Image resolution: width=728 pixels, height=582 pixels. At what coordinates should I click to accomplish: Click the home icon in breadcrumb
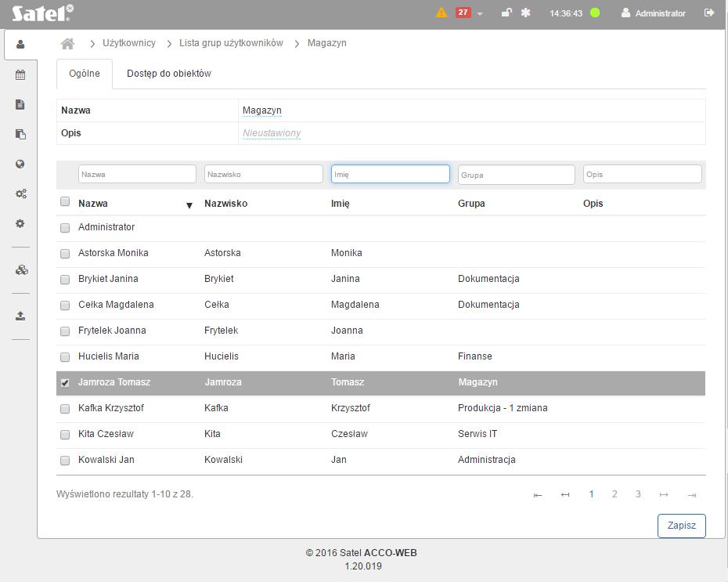pyautogui.click(x=67, y=44)
